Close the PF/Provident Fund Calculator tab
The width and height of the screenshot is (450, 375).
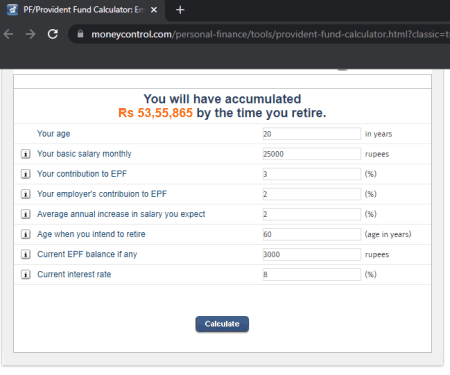pos(154,10)
